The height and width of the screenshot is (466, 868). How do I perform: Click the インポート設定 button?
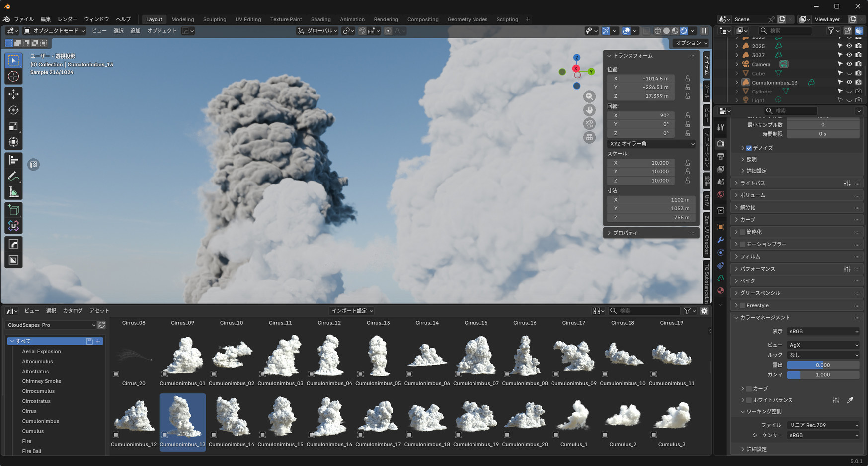click(x=352, y=311)
